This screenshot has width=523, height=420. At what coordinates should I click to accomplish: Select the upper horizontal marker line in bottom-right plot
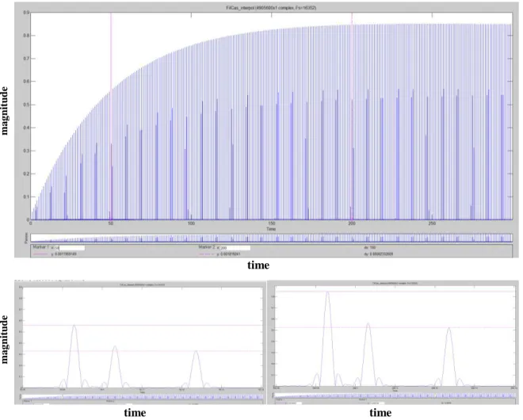[x=395, y=292]
